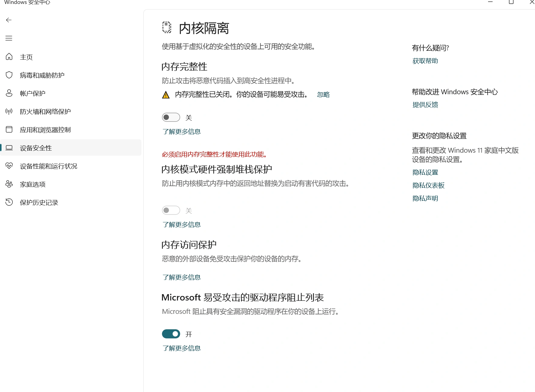Screen dimensions: 535x392
Task: Open 隐私声明
Action: tap(425, 198)
